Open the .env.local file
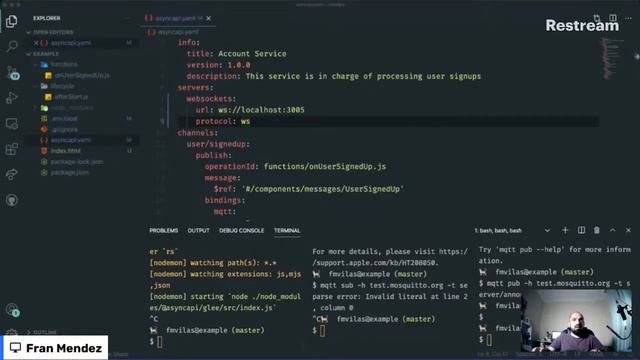This screenshot has width=640, height=360. (64, 118)
